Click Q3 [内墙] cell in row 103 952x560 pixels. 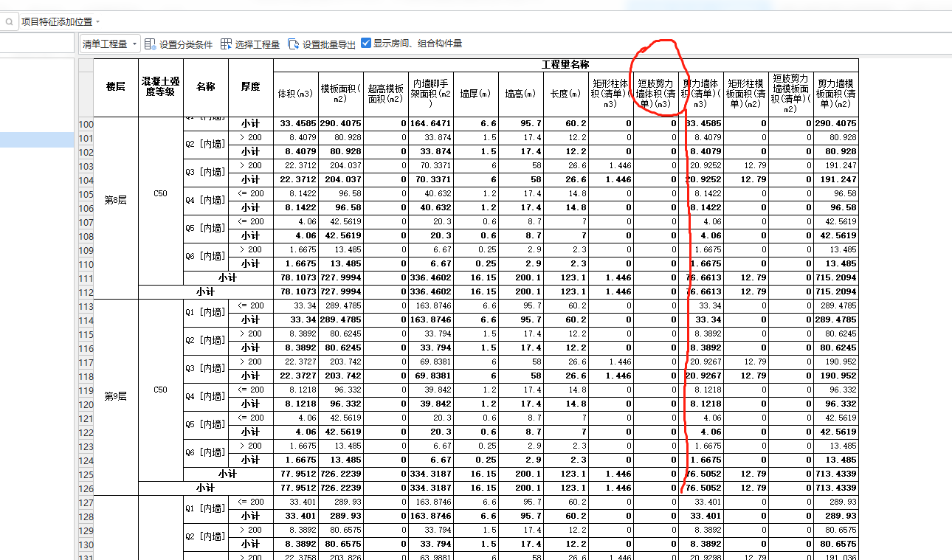[x=206, y=173]
